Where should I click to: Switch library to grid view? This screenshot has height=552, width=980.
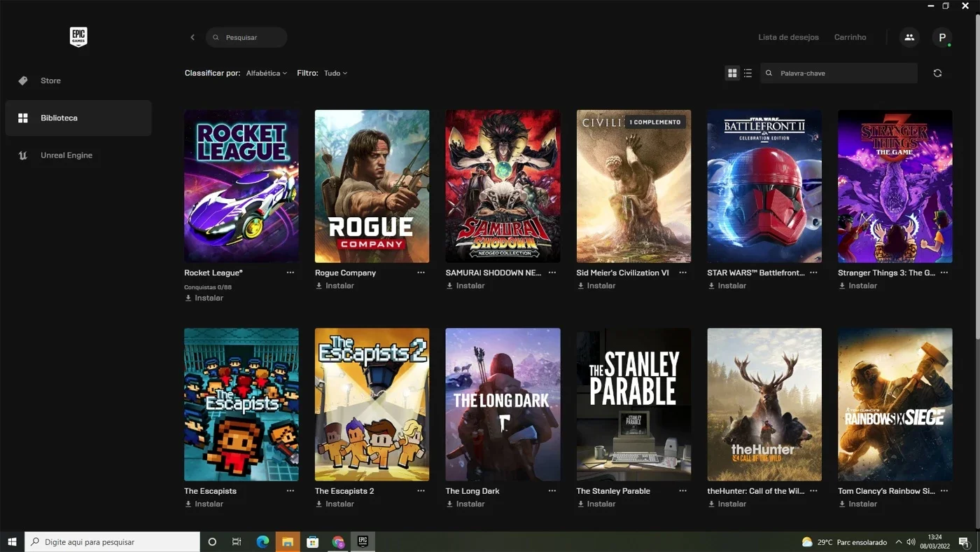pos(732,73)
